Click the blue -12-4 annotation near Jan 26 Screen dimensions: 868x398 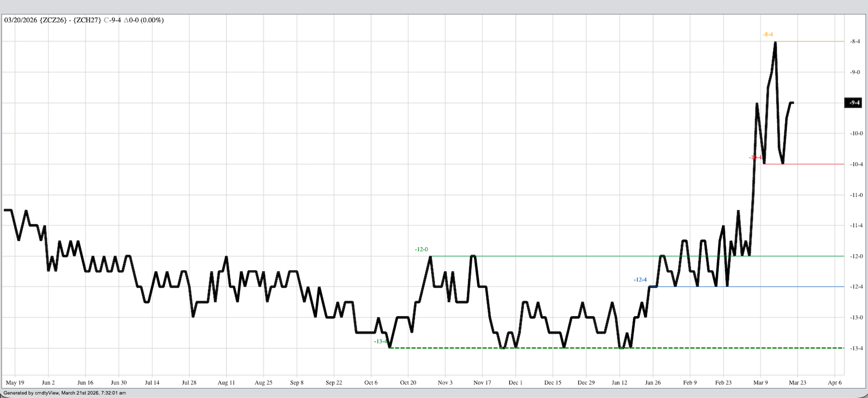(640, 280)
